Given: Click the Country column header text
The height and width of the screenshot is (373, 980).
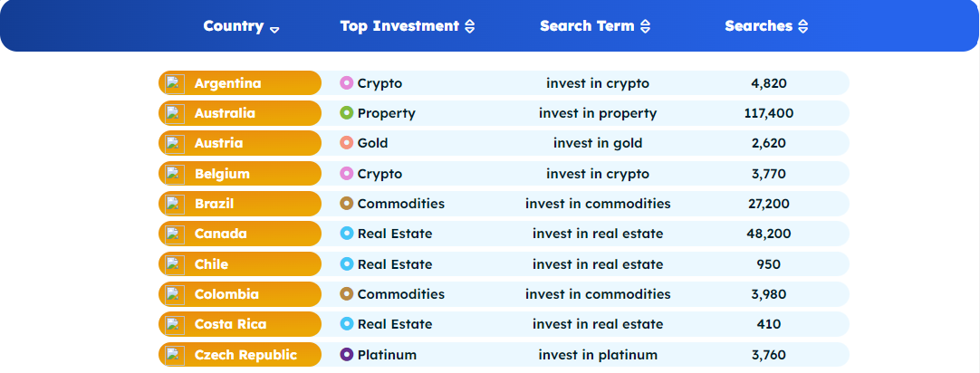Looking at the screenshot, I should [x=233, y=26].
